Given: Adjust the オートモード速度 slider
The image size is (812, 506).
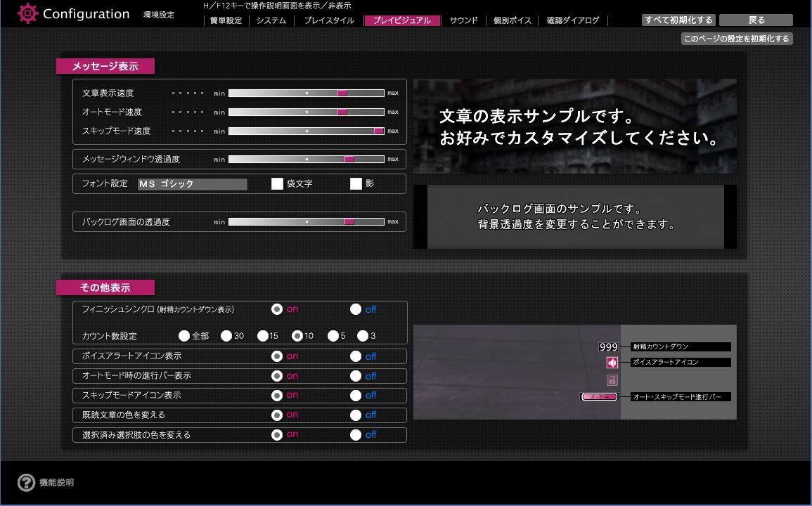Looking at the screenshot, I should point(306,112).
